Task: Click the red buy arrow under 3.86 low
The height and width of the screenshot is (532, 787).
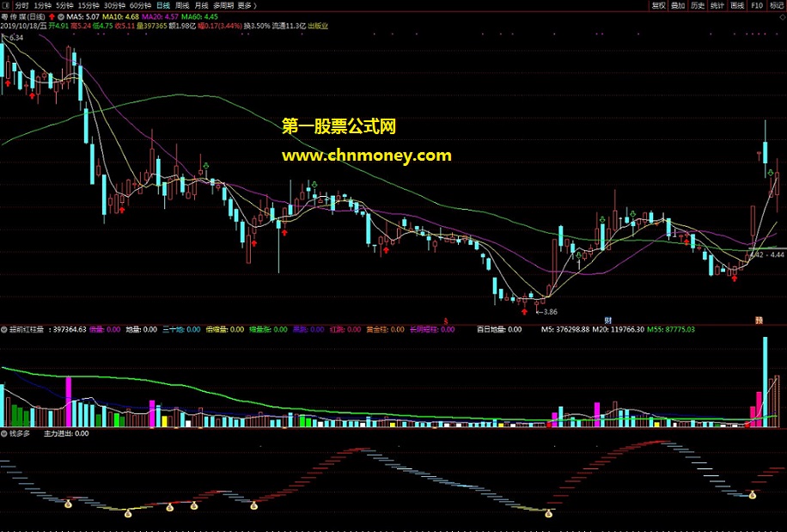Action: tap(524, 312)
